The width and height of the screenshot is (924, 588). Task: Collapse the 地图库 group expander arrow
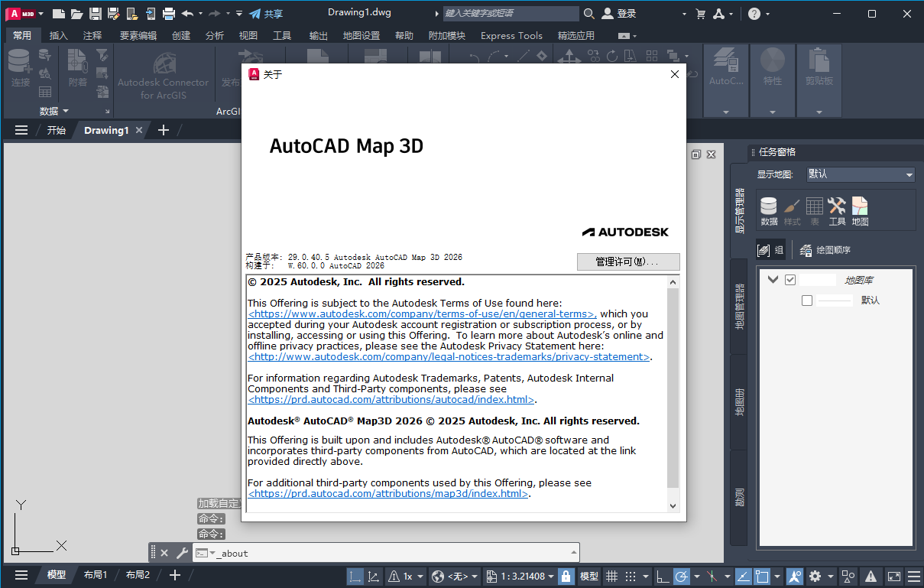(x=773, y=279)
